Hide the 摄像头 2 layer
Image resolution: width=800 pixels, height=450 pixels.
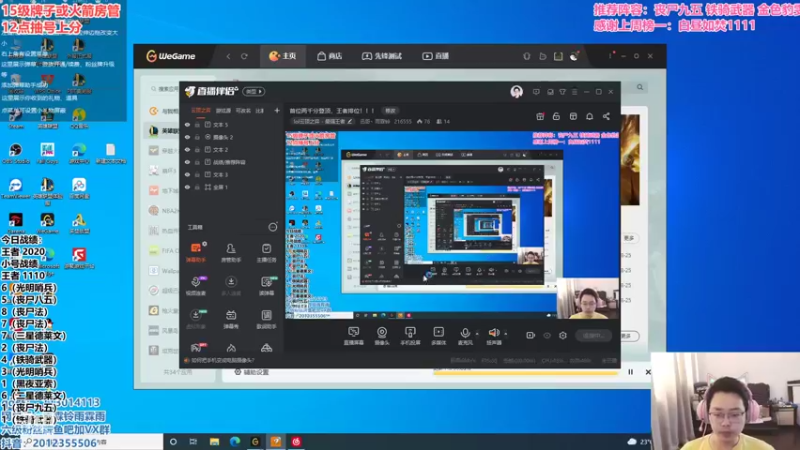[x=187, y=137]
